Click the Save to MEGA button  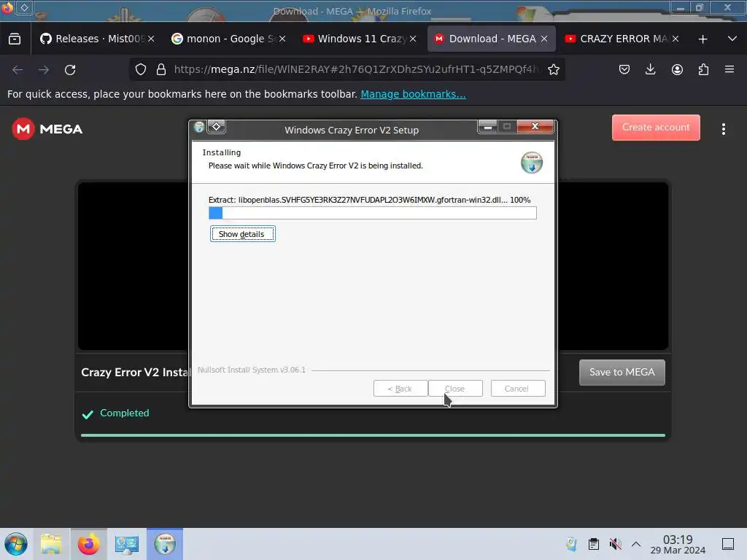click(622, 372)
